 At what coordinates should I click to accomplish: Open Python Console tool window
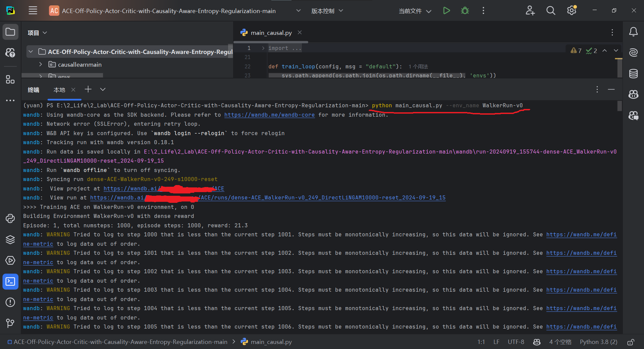tap(10, 219)
